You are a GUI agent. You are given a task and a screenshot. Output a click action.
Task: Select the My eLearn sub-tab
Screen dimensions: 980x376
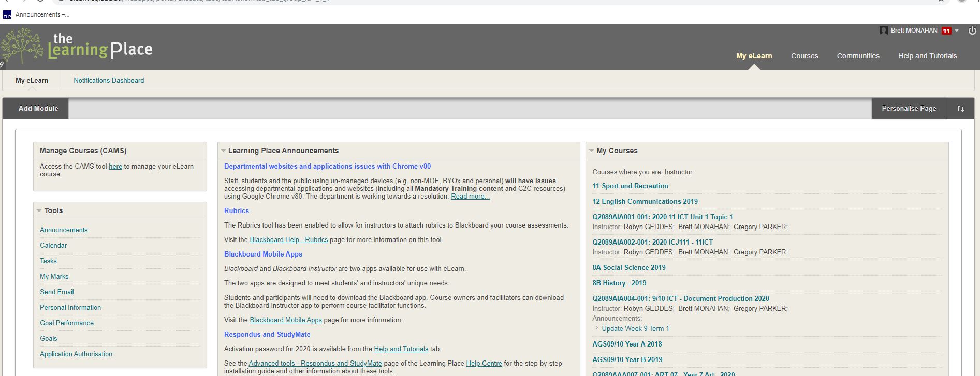pos(32,81)
